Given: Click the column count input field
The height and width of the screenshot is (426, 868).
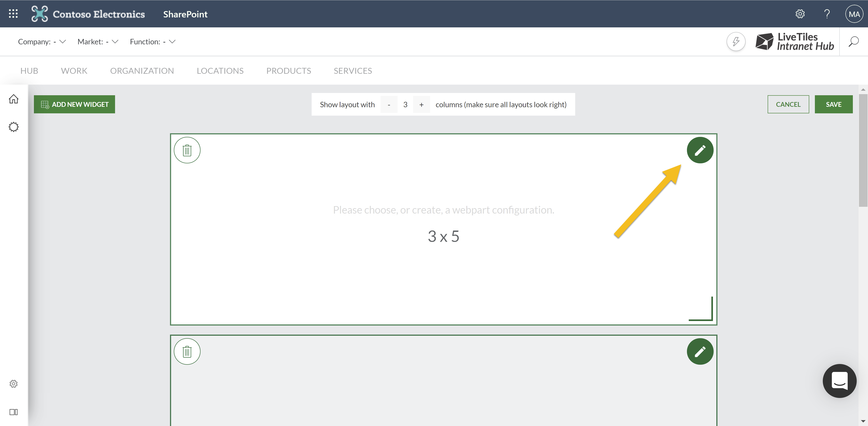Looking at the screenshot, I should pyautogui.click(x=405, y=104).
